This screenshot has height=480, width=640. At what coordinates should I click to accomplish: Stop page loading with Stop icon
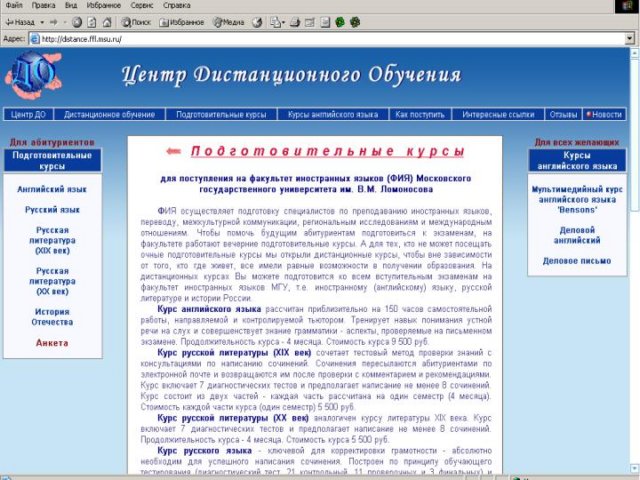coord(77,22)
